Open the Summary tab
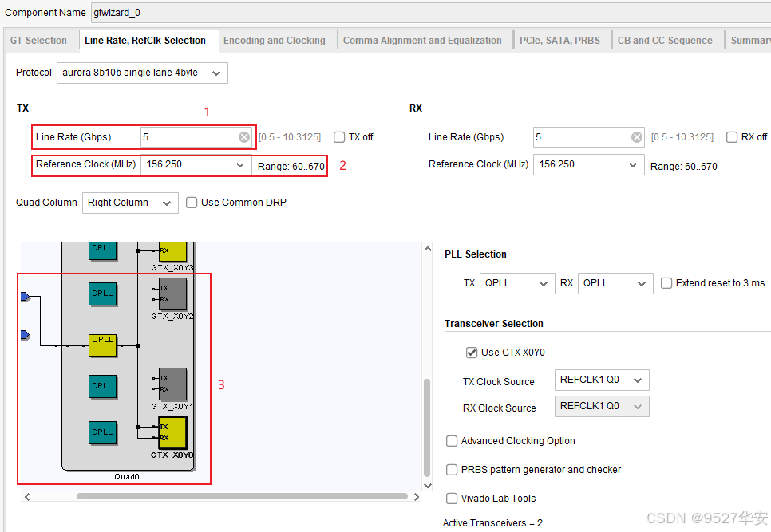 (749, 41)
